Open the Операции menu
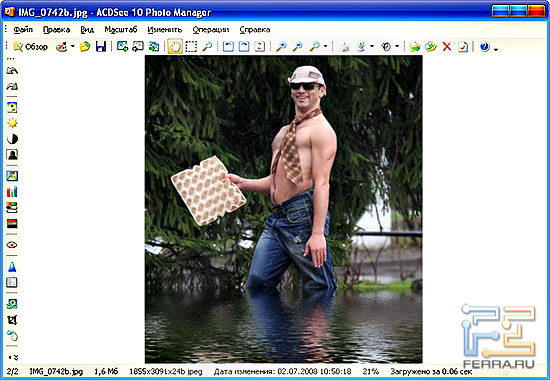The width and height of the screenshot is (550, 380). [x=211, y=30]
